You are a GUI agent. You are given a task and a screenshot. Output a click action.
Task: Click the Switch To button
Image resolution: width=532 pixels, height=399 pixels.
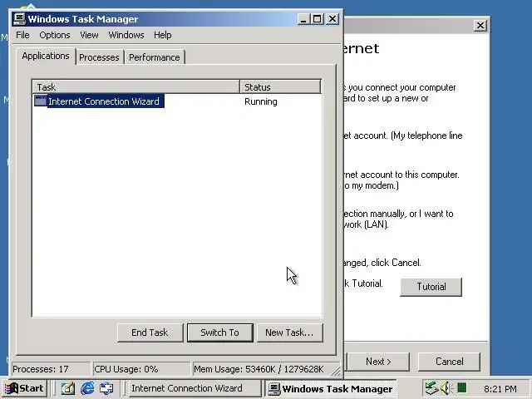pyautogui.click(x=219, y=332)
